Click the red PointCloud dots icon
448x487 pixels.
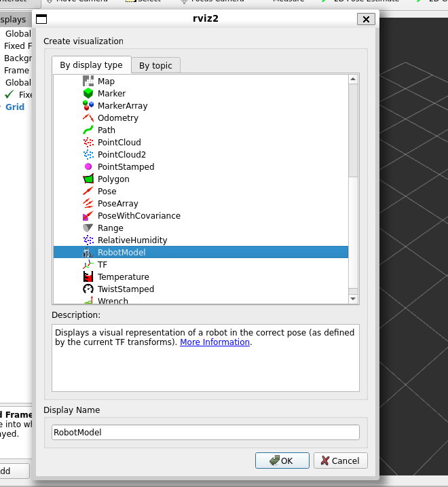pos(88,142)
